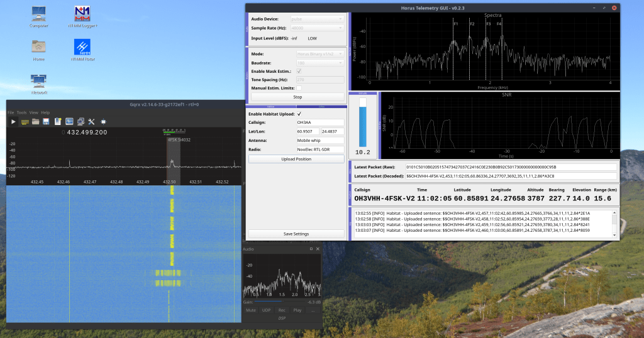Click the Gqrx save settings floppy icon
The width and height of the screenshot is (644, 338).
pos(47,121)
